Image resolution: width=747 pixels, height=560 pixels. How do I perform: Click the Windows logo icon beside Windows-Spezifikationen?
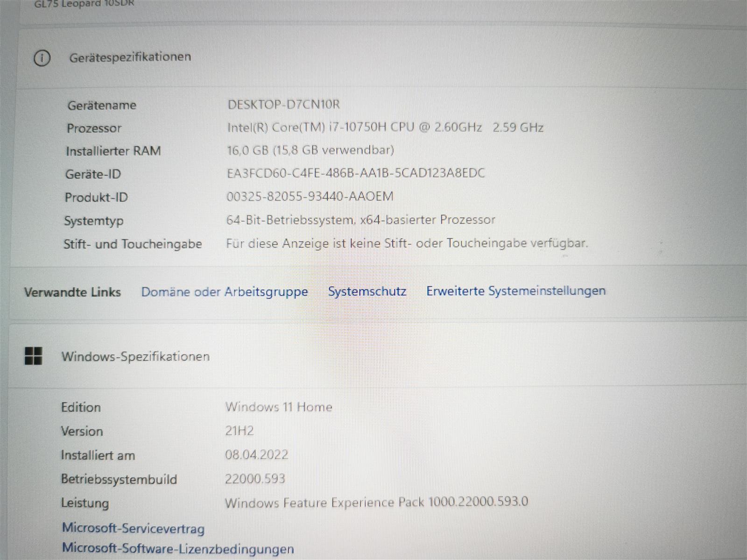coord(33,356)
